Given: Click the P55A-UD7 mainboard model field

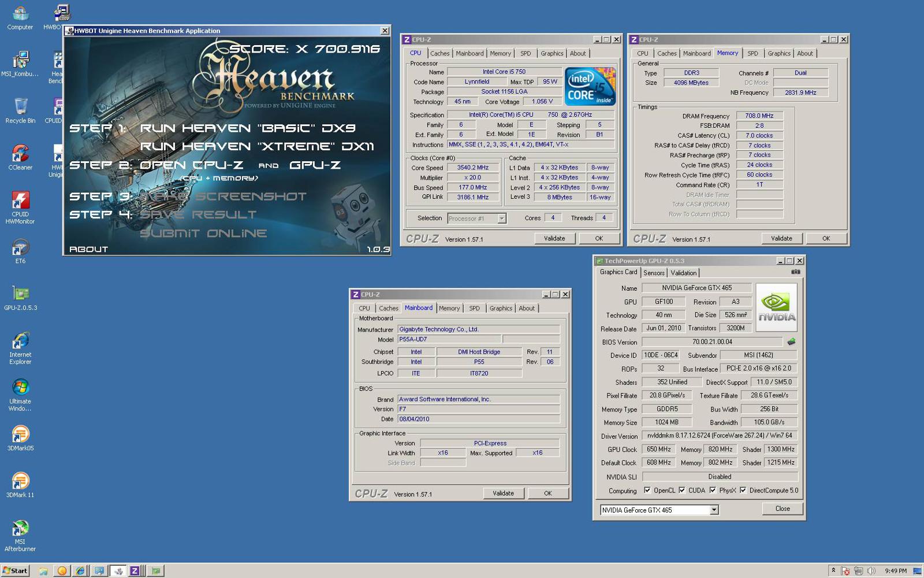Looking at the screenshot, I should pos(449,339).
